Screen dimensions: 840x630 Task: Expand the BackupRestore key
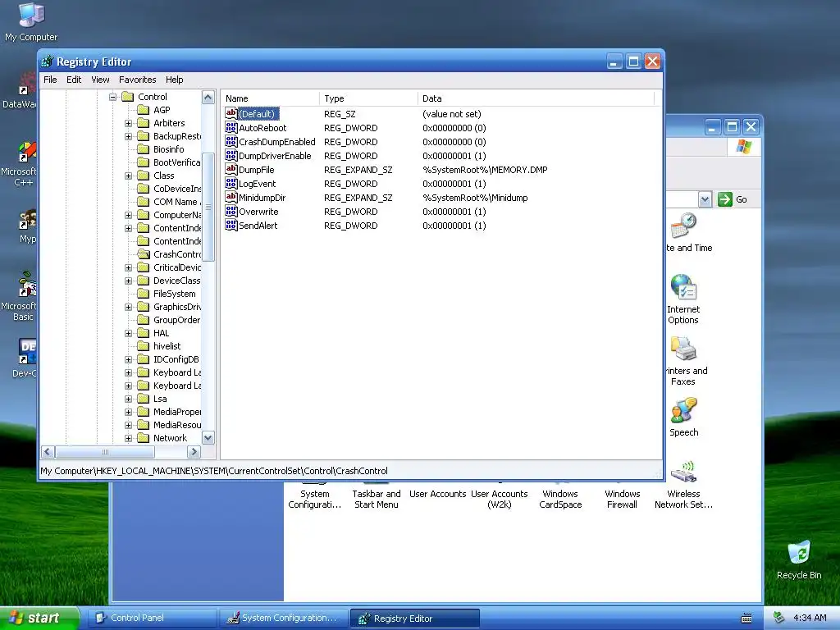click(128, 137)
